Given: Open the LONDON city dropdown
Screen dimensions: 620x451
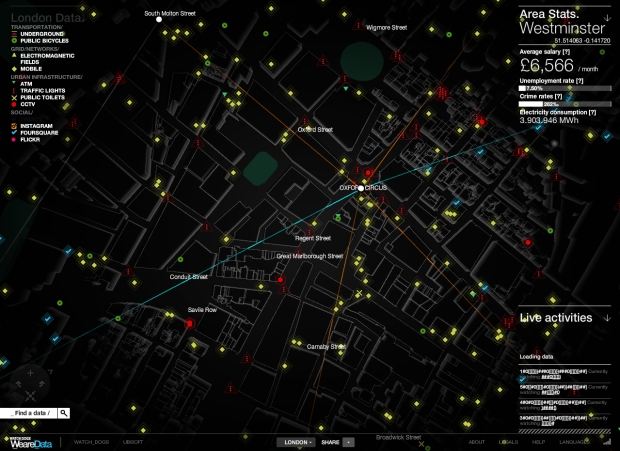Looking at the screenshot, I should [296, 442].
